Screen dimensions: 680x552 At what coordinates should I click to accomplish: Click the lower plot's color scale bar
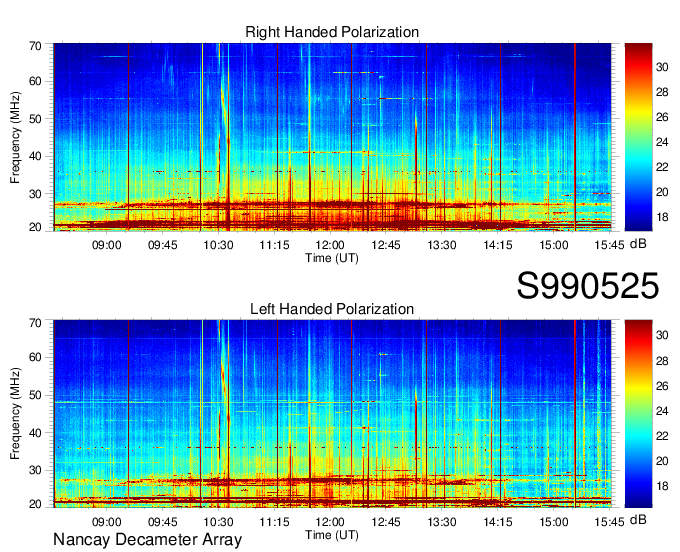click(x=638, y=414)
